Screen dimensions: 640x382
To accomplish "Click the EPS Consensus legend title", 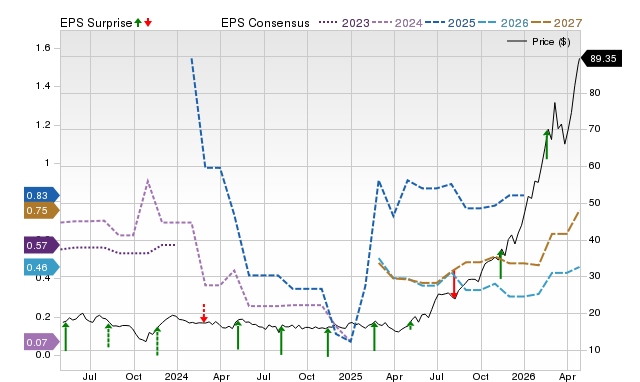I will pyautogui.click(x=265, y=23).
